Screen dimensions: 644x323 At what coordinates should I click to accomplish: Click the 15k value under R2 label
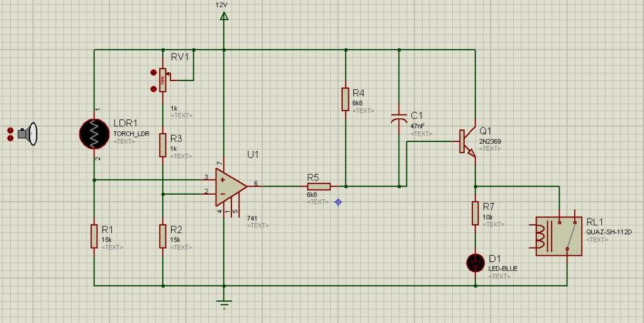(x=175, y=239)
